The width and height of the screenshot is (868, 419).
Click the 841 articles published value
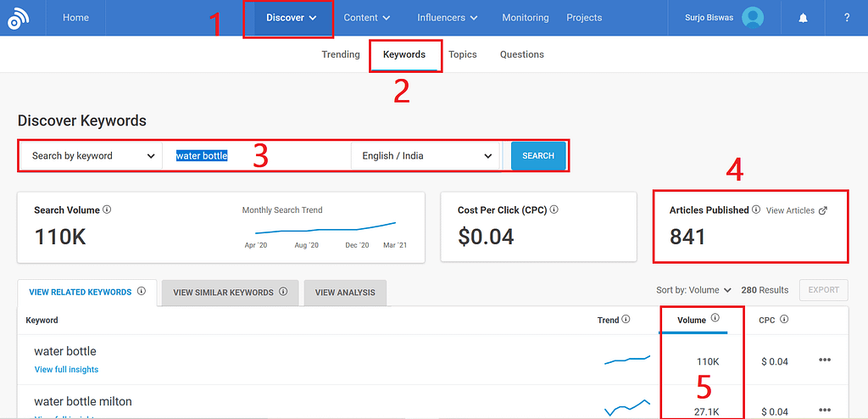(687, 237)
